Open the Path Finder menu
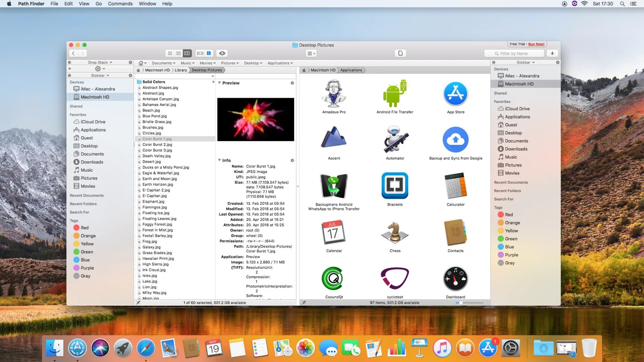 (x=31, y=4)
